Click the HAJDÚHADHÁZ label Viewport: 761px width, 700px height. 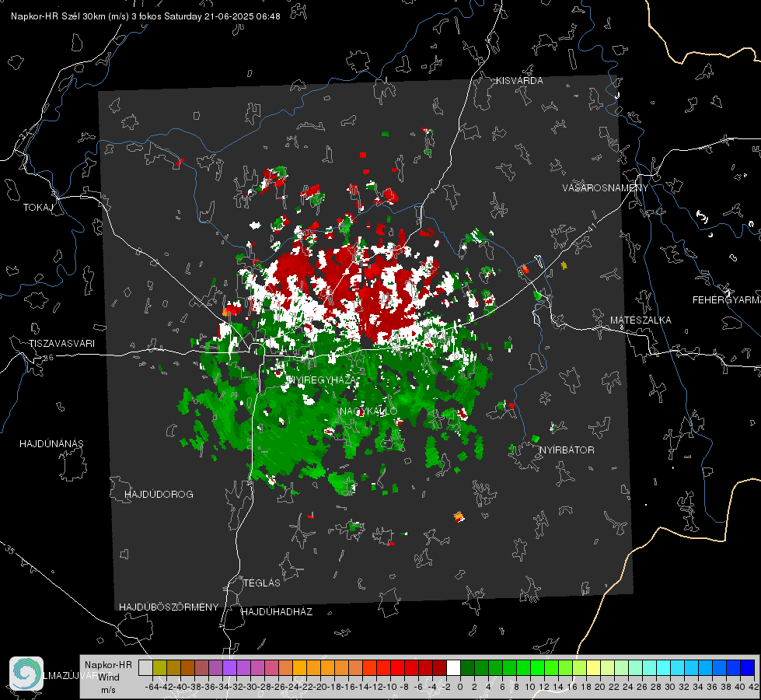coord(277,612)
